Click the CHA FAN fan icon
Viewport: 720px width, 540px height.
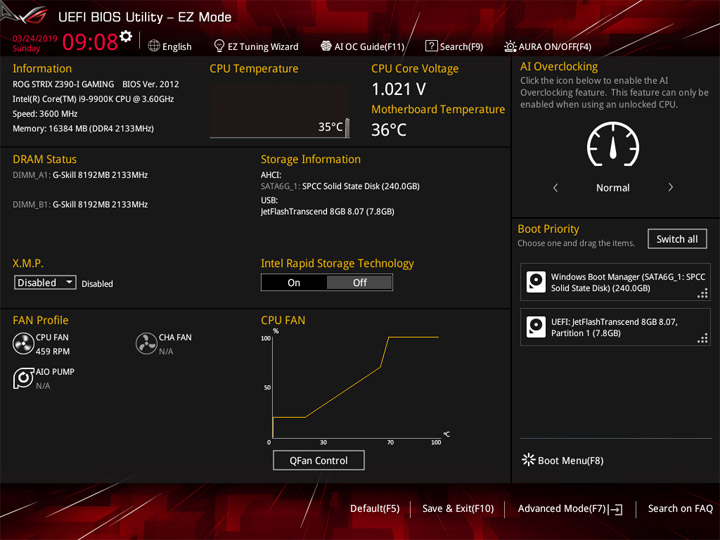pos(146,343)
